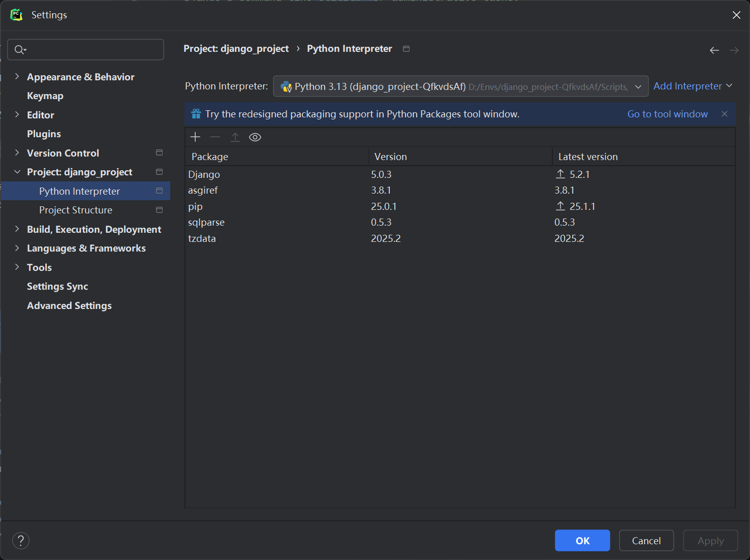Click the forward navigation arrow
Screen dimensions: 750x560
(734, 50)
